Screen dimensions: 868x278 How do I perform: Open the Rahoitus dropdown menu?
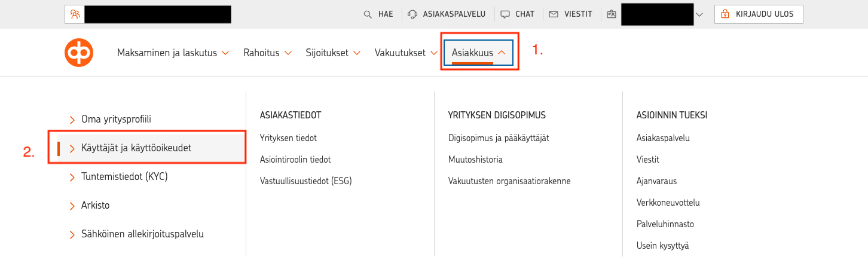267,53
